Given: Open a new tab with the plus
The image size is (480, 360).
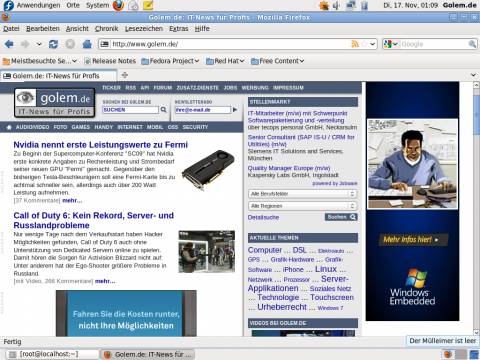Looking at the screenshot, I should 125,75.
